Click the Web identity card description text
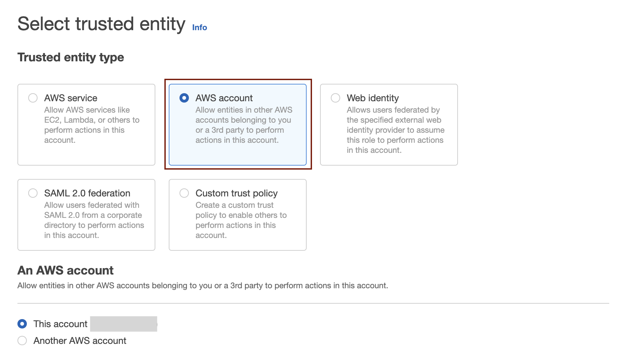 pyautogui.click(x=396, y=130)
